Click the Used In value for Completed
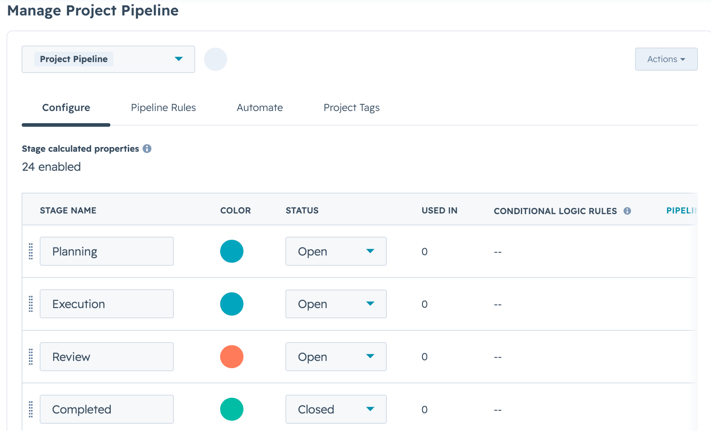The width and height of the screenshot is (711, 431). tap(424, 410)
